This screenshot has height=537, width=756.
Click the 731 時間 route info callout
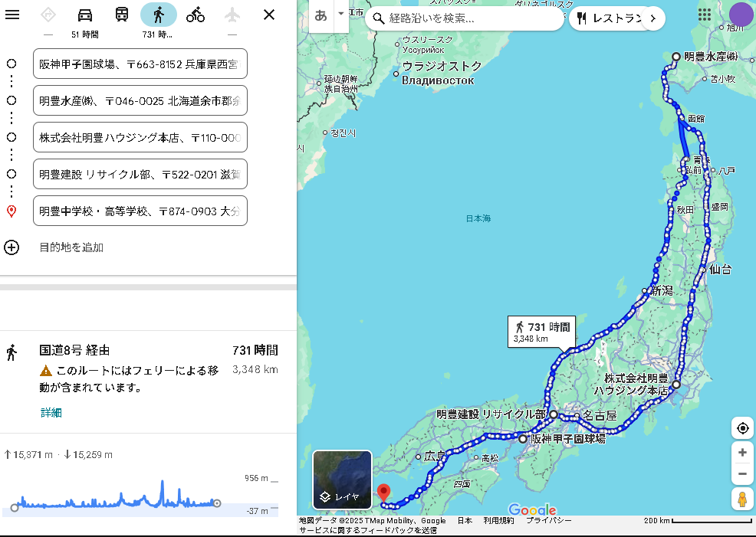(542, 332)
